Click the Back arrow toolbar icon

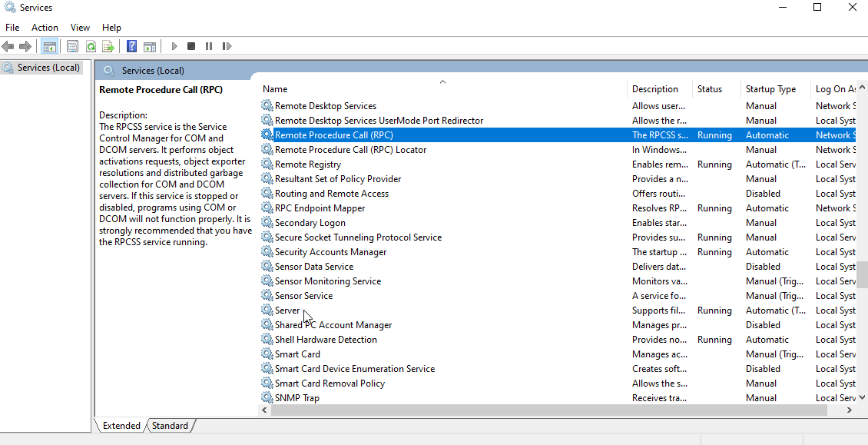pos(8,47)
